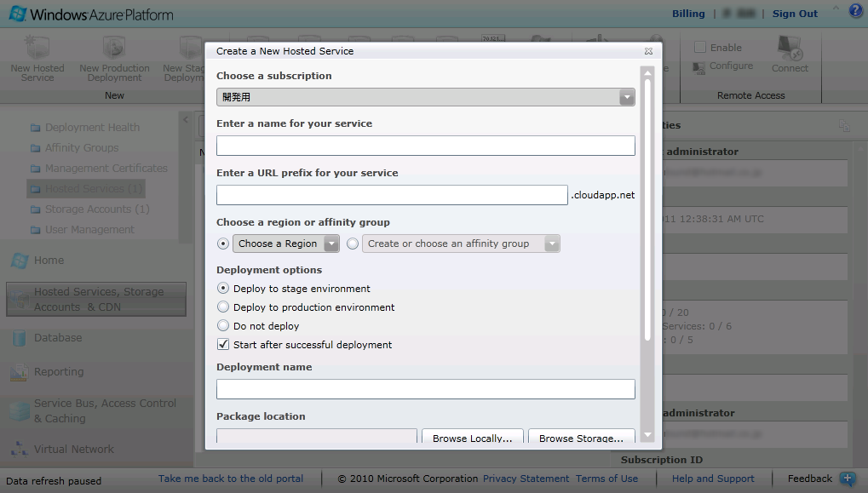The image size is (868, 493).
Task: Open the Terms of Use link
Action: 606,479
